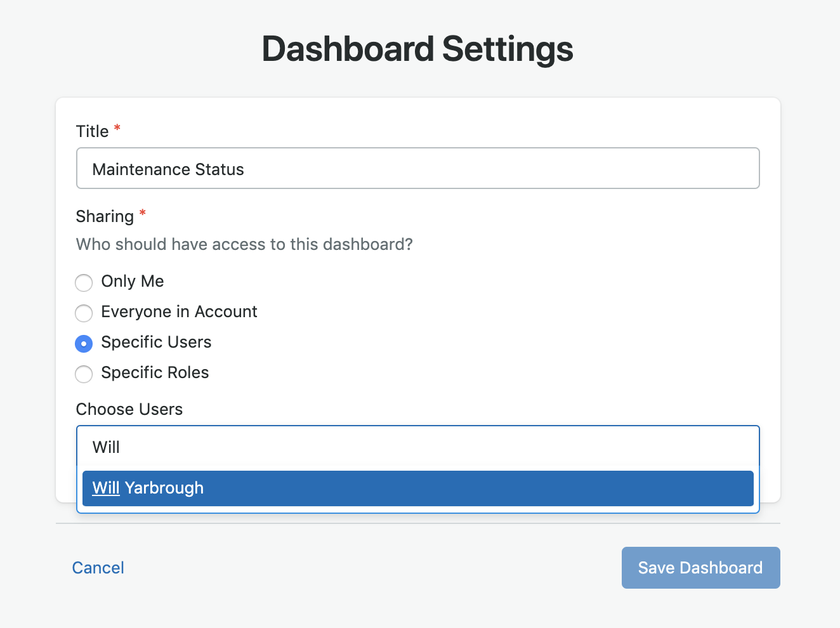
Task: Select the Only Me sharing option
Action: pos(84,282)
